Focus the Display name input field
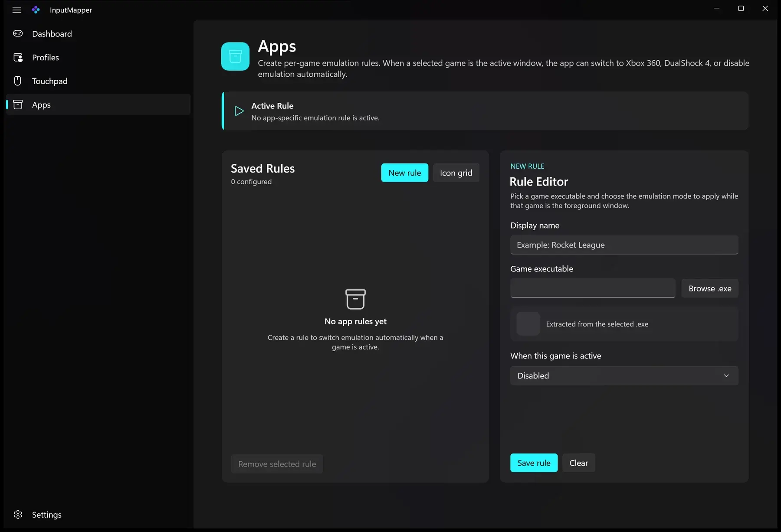This screenshot has height=532, width=781. coord(624,245)
